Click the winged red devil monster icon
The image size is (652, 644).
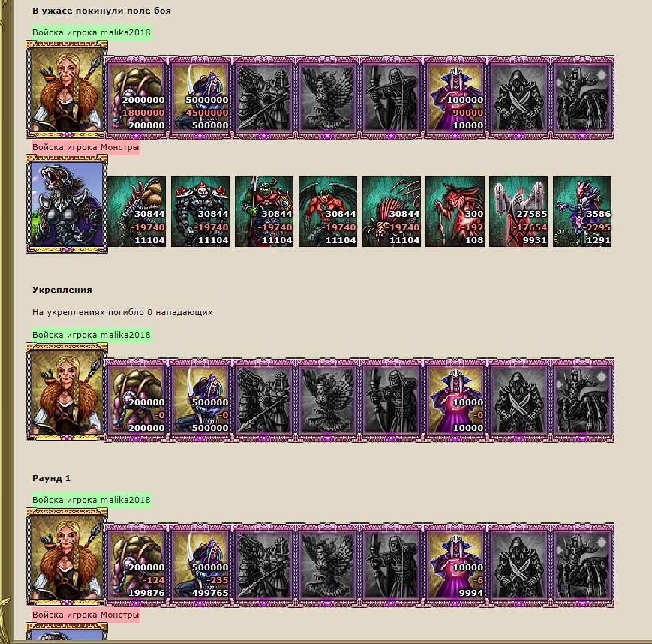pyautogui.click(x=328, y=212)
